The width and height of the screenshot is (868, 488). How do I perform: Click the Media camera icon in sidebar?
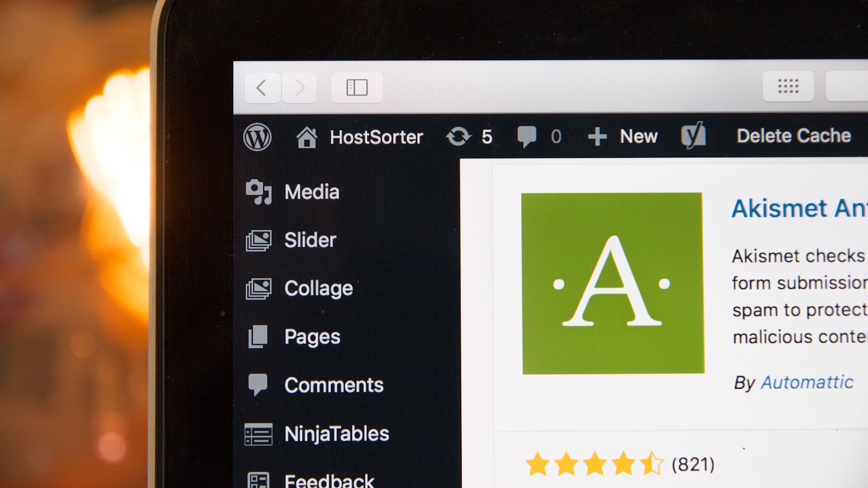coord(259,192)
